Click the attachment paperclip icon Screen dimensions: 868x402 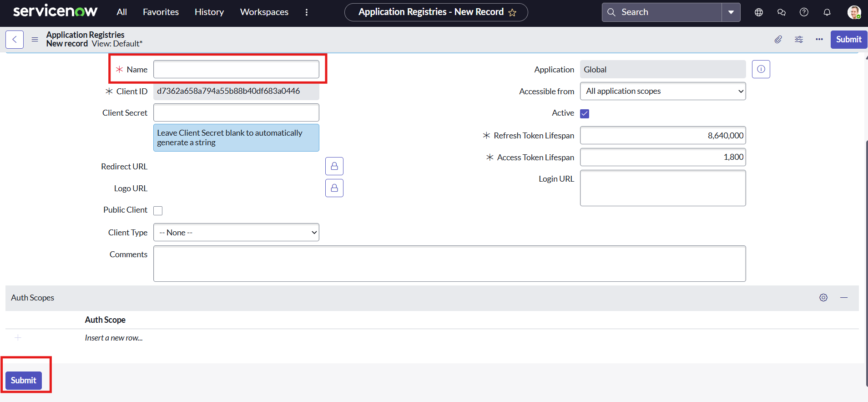(x=778, y=40)
